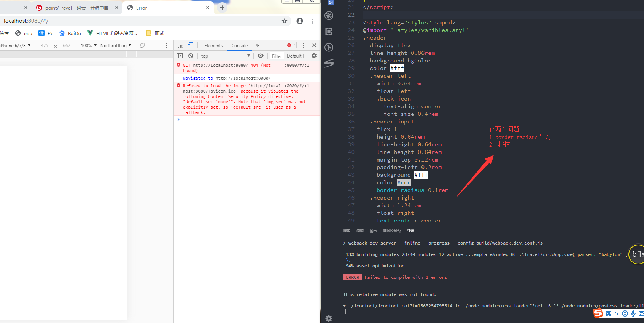Click the console Filter field

277,56
